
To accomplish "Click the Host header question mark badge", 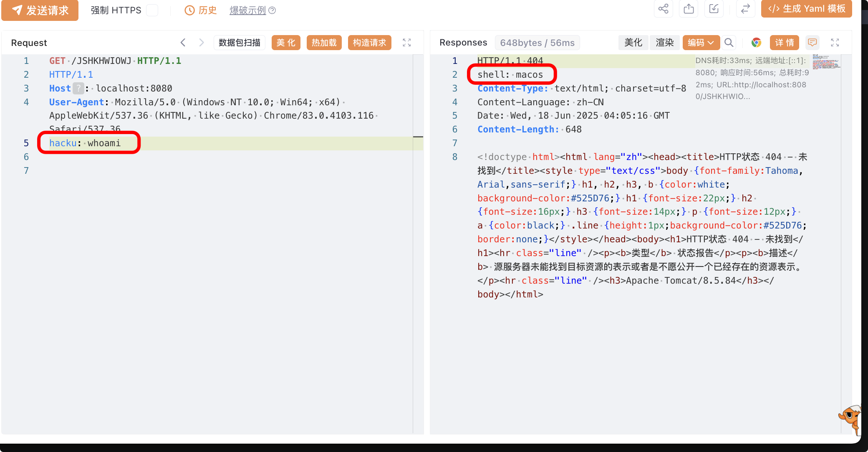I will click(x=78, y=89).
